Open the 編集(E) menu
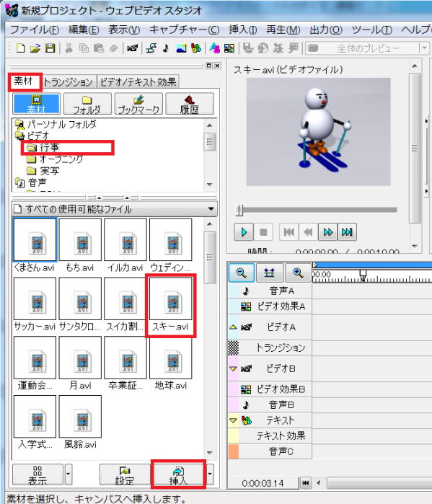Screen dimensions: 432x504 pos(84,30)
